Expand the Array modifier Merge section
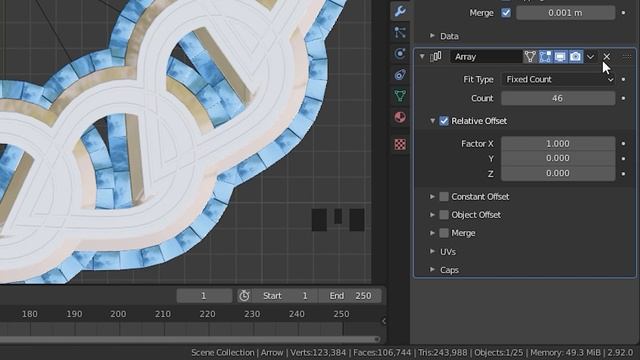 [432, 233]
